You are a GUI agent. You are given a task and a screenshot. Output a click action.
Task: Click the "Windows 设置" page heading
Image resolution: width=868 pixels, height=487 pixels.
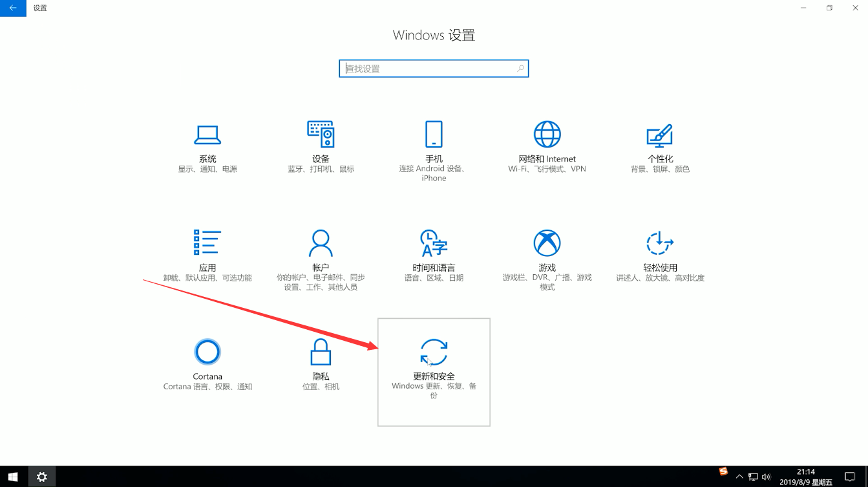(x=434, y=35)
